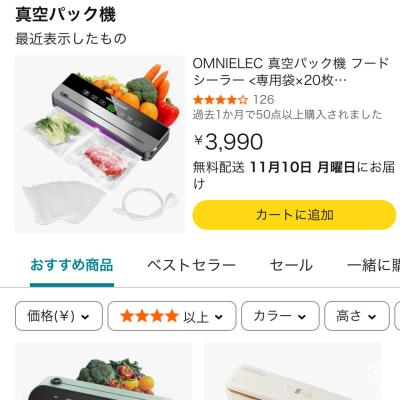Open the green vacuum sealer product thumbnail

click(x=104, y=371)
